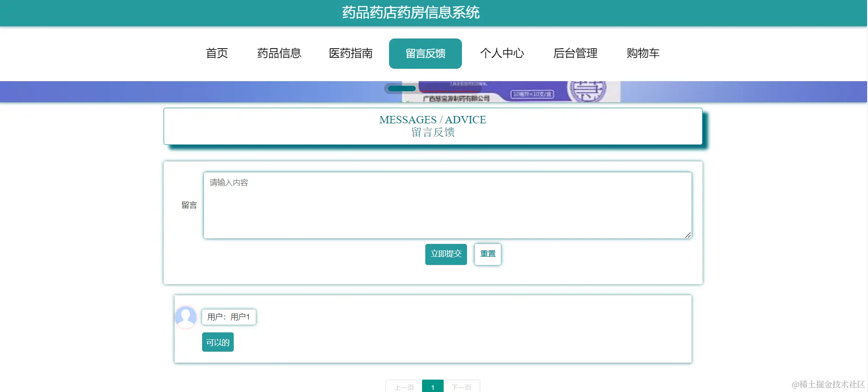The width and height of the screenshot is (868, 392).
Task: Click the 留言 field label
Action: tap(189, 205)
